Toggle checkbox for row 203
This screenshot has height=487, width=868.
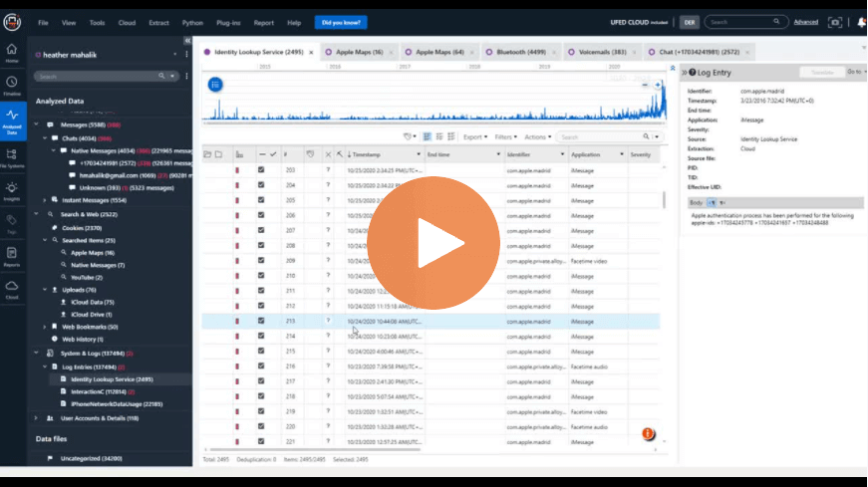pos(261,170)
